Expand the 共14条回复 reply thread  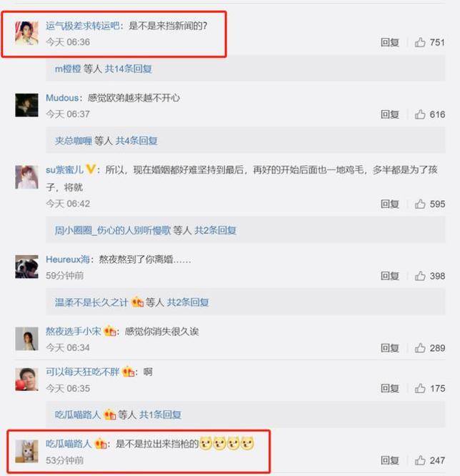tap(128, 69)
